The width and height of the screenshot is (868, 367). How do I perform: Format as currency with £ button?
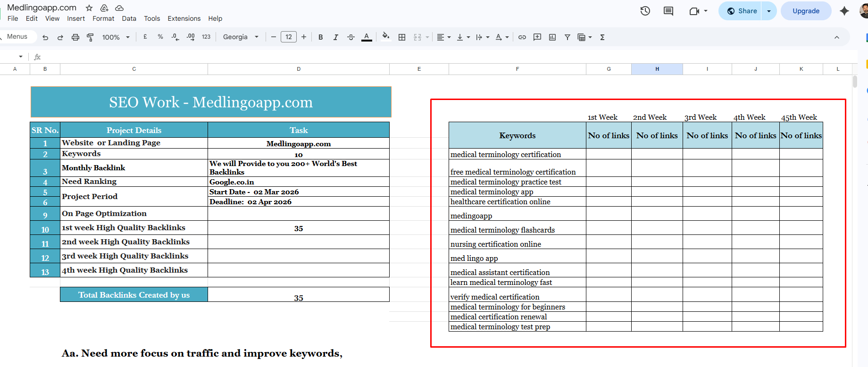pos(145,37)
